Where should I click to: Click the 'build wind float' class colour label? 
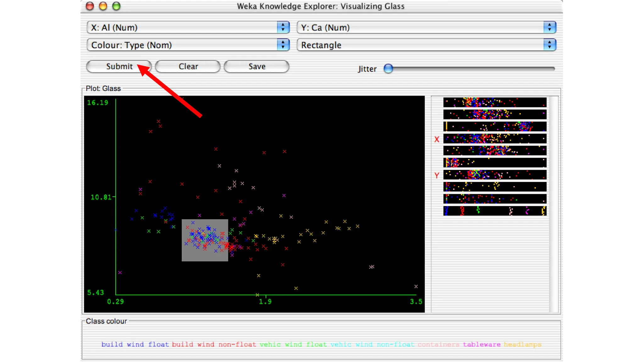point(135,345)
